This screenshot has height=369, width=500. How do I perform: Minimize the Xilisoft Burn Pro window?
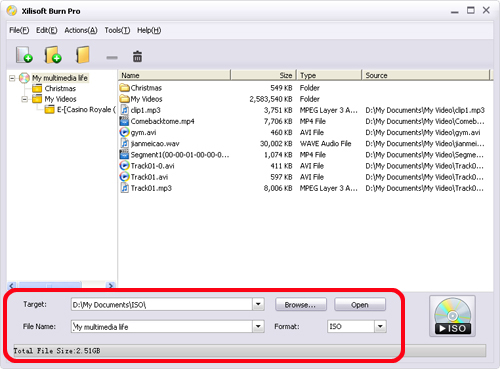coord(454,11)
